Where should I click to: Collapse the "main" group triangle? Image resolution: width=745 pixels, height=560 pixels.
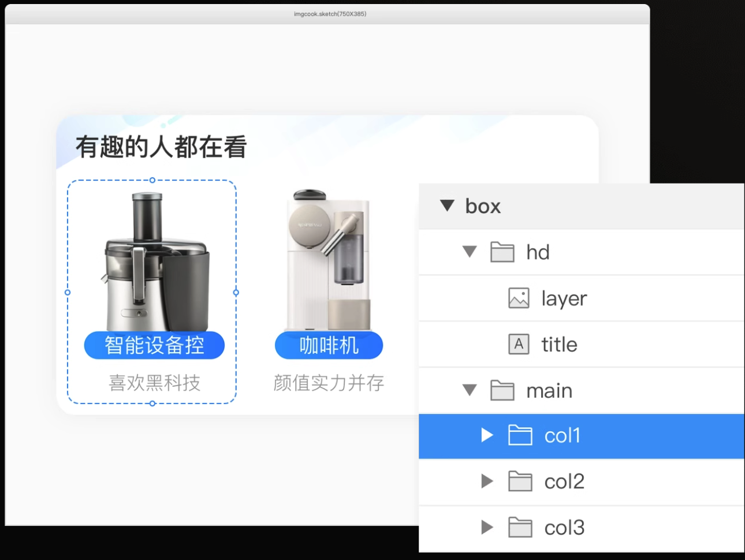(469, 390)
